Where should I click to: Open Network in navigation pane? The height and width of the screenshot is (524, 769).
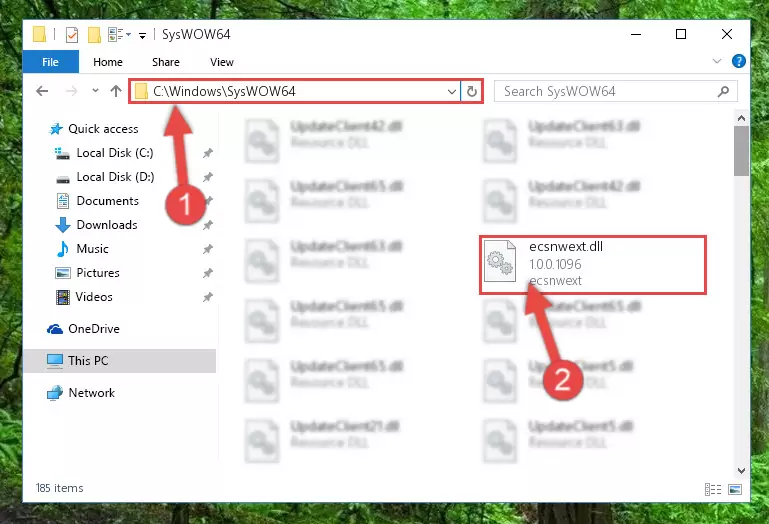pyautogui.click(x=81, y=393)
